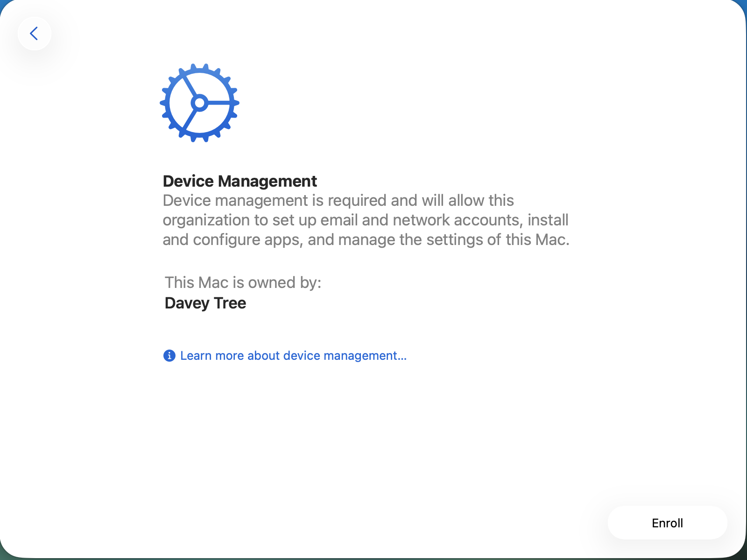Click the blue info circle icon
Screen dimensions: 747x560
[x=169, y=356]
